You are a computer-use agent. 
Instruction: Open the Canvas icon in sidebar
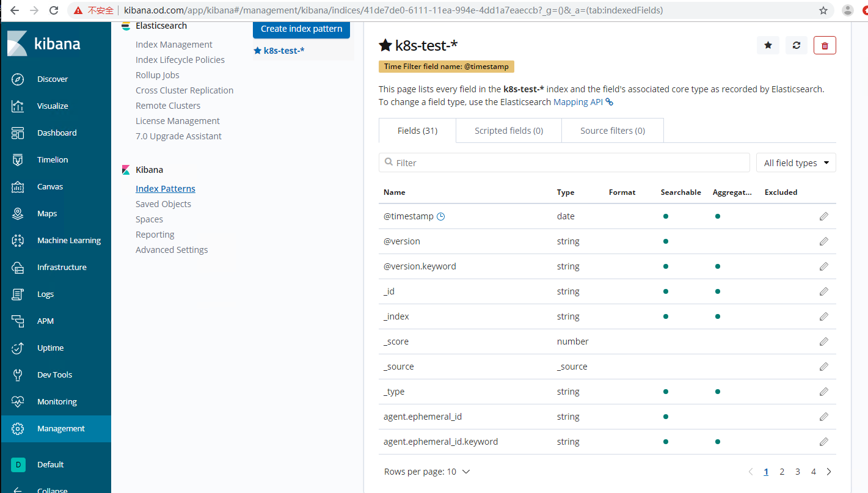tap(18, 187)
